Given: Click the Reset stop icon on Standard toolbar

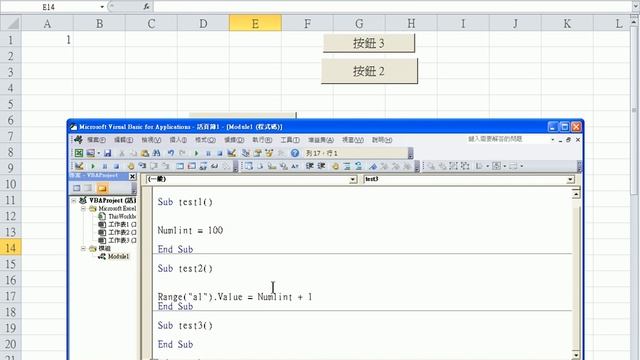Looking at the screenshot, I should 220,153.
